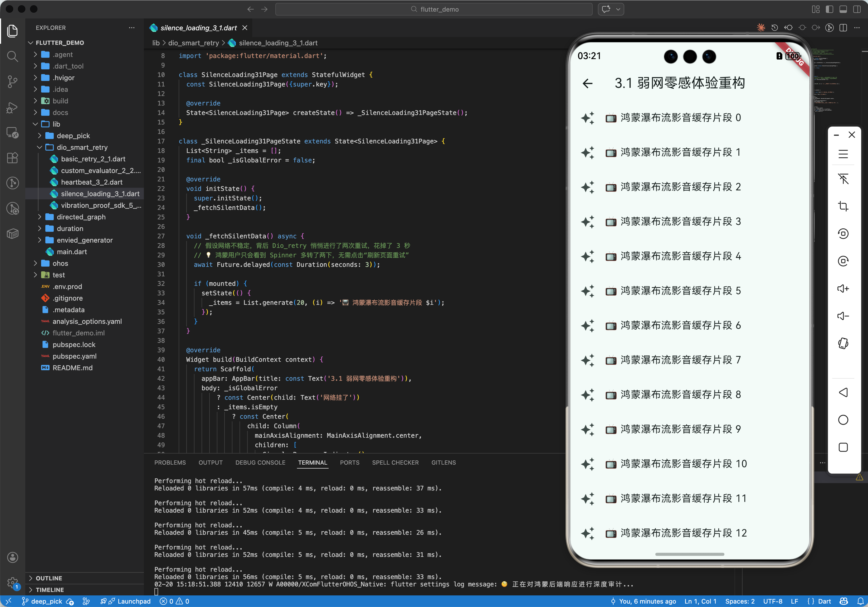868x607 pixels.
Task: Open the Search view in activity bar
Action: click(12, 56)
